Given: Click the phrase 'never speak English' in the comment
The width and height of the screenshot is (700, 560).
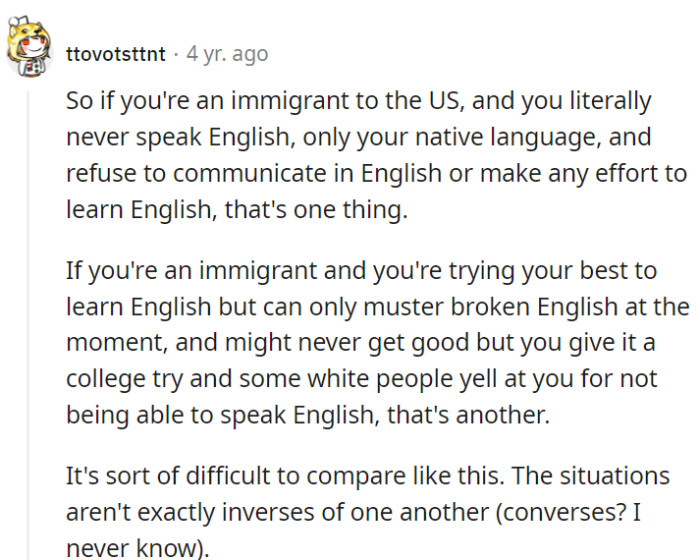Looking at the screenshot, I should pyautogui.click(x=180, y=137).
